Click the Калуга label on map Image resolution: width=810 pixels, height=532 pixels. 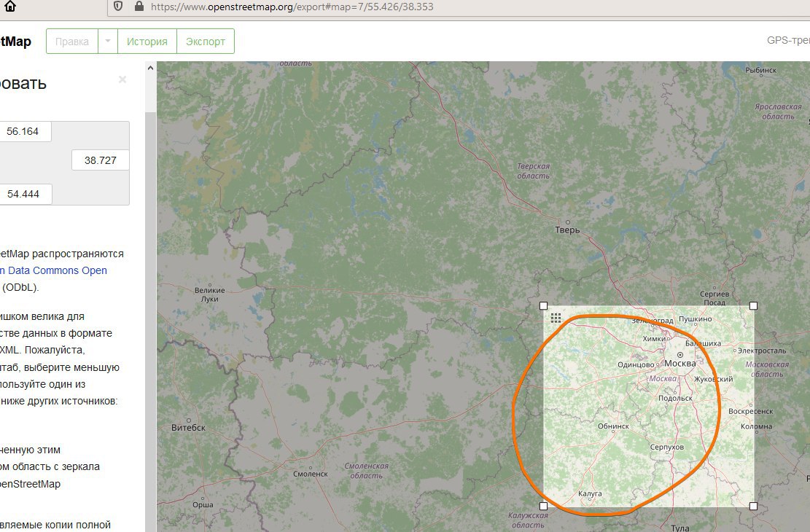coord(590,493)
